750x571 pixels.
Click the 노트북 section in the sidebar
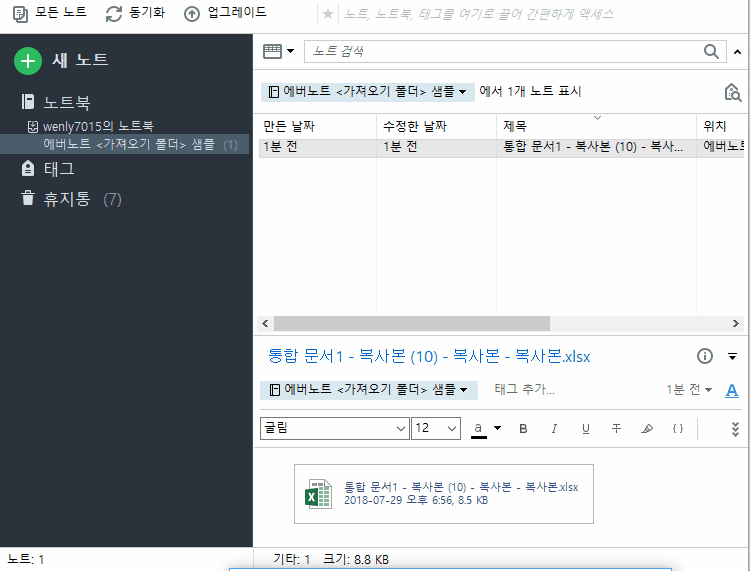[x=67, y=102]
